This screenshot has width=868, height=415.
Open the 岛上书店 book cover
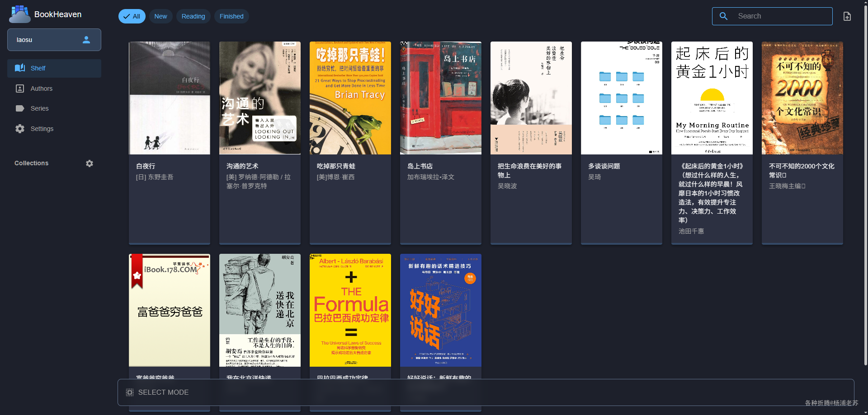point(441,98)
